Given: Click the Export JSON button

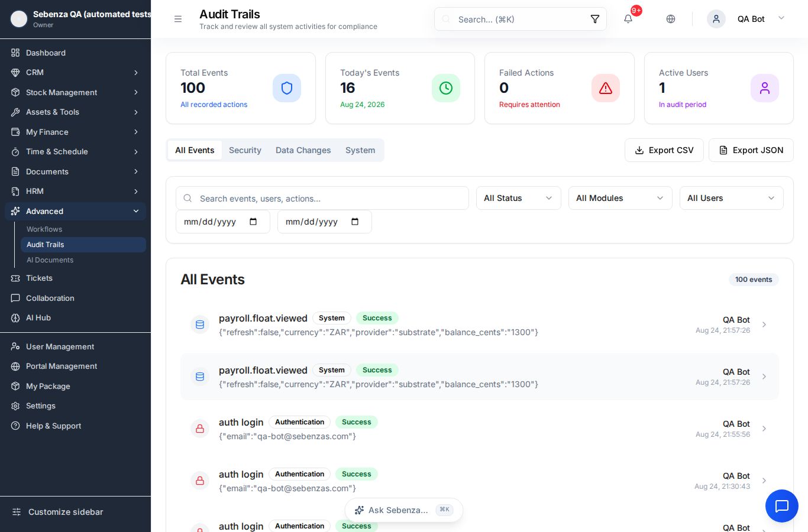Looking at the screenshot, I should (x=751, y=150).
